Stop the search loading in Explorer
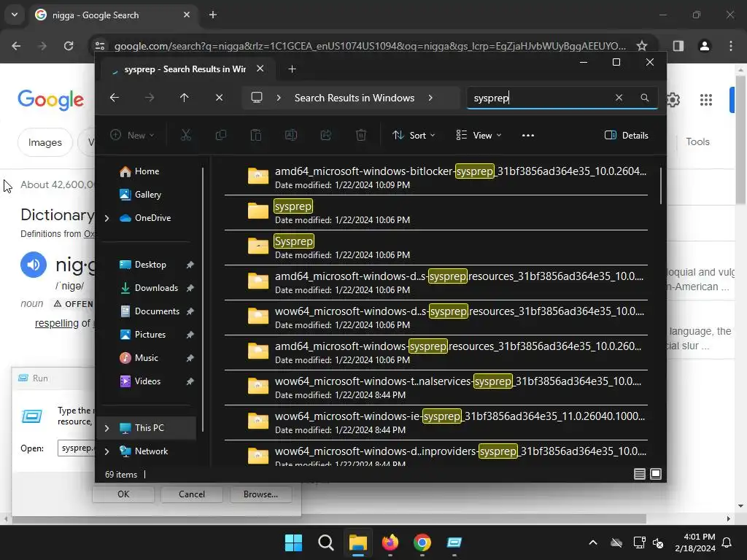This screenshot has width=747, height=560. click(219, 98)
